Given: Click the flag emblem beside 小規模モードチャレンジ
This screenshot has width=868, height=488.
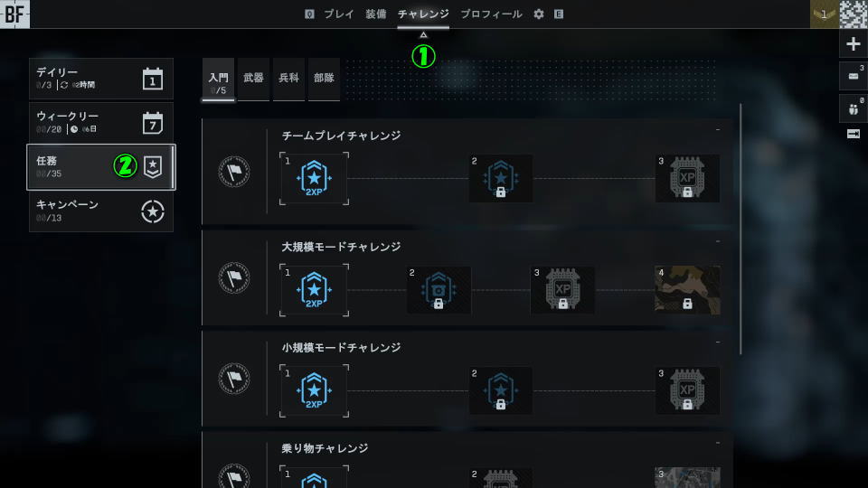Looking at the screenshot, I should point(234,379).
